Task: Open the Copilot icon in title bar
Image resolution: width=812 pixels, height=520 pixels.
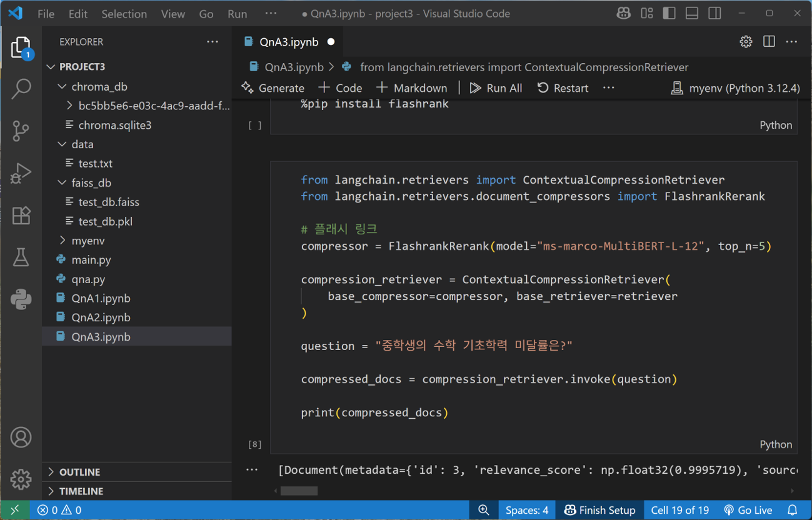Action: [x=623, y=13]
